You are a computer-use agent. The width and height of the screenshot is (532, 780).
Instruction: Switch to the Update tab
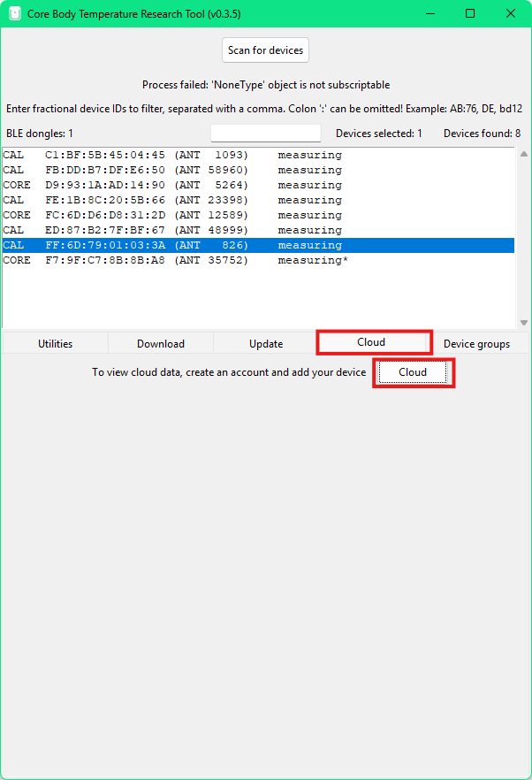[266, 344]
